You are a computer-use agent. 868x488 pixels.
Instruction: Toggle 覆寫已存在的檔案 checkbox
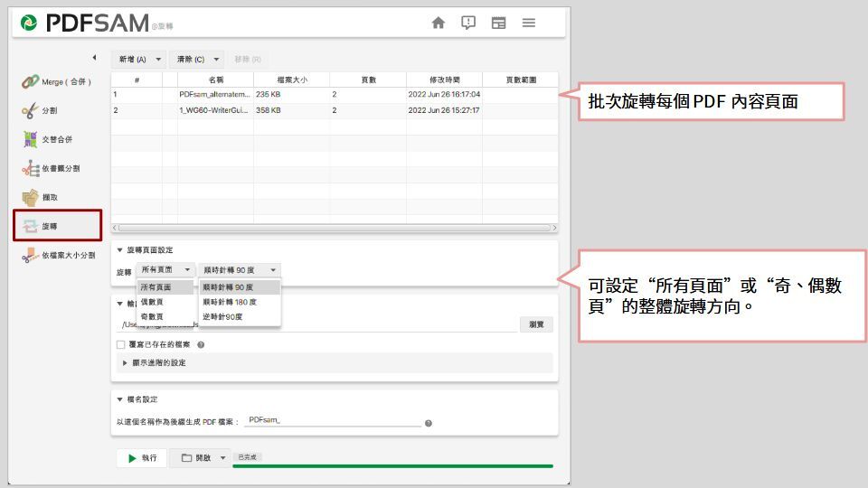tap(121, 344)
